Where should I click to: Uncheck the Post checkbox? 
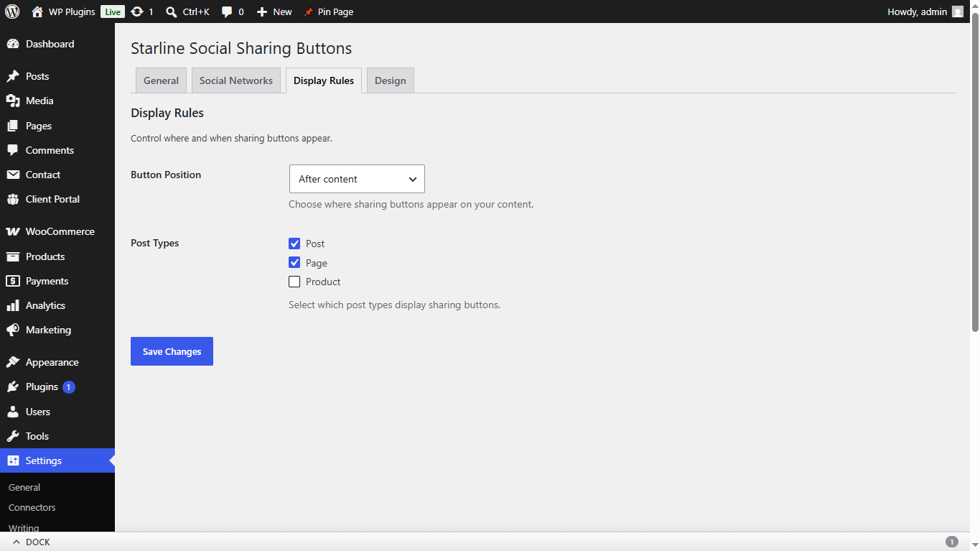[x=294, y=244]
